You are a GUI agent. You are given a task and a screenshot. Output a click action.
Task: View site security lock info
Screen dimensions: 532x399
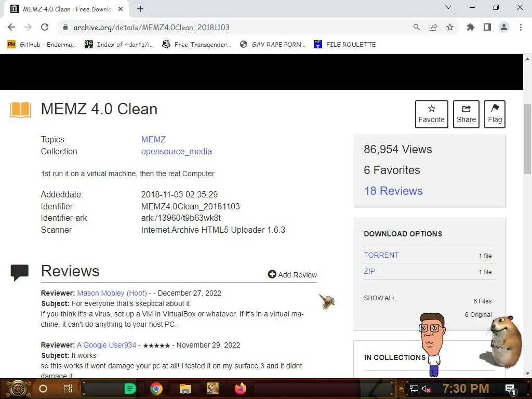tap(65, 27)
